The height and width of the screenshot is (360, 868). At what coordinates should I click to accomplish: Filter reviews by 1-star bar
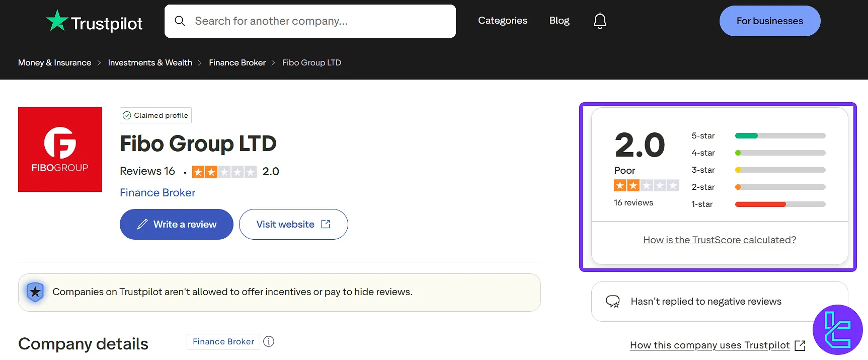(x=780, y=204)
